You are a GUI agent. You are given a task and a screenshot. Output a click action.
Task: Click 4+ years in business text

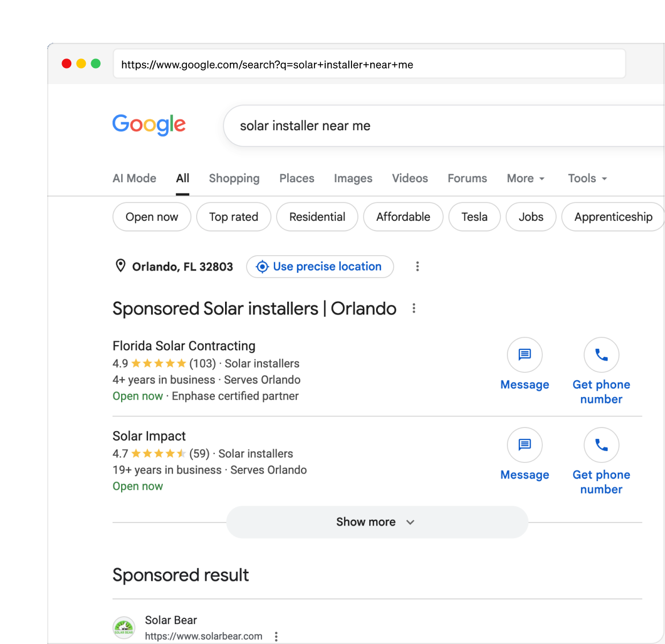point(164,380)
